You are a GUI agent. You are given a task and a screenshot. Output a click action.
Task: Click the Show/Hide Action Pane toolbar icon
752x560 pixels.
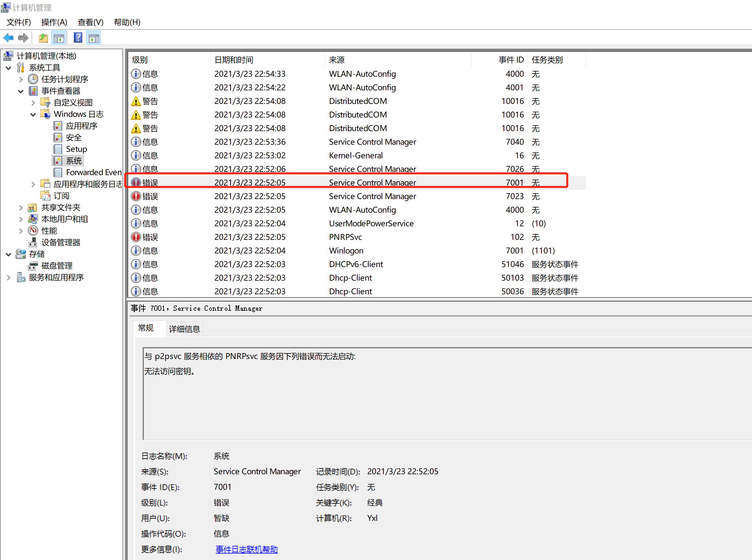[x=94, y=38]
